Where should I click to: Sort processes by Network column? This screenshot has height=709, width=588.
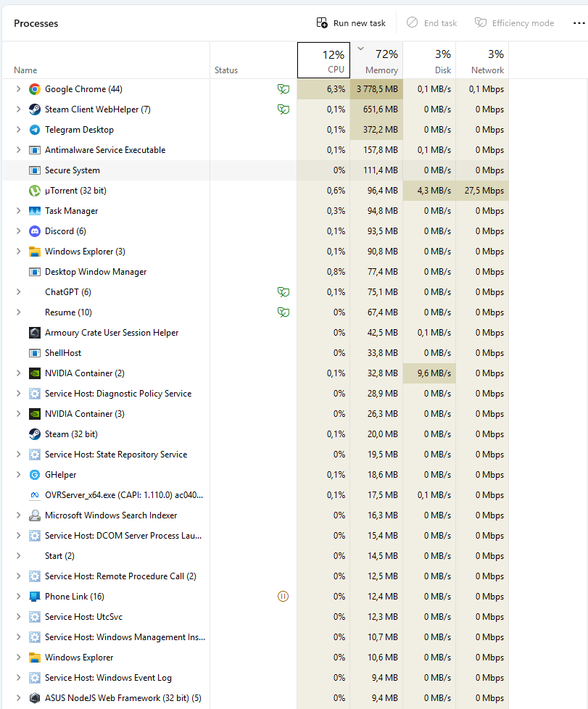tap(482, 61)
